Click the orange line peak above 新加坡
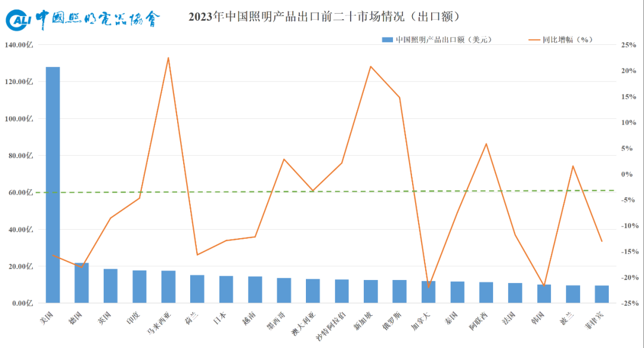Screen dimensions: 644x348 (370, 66)
